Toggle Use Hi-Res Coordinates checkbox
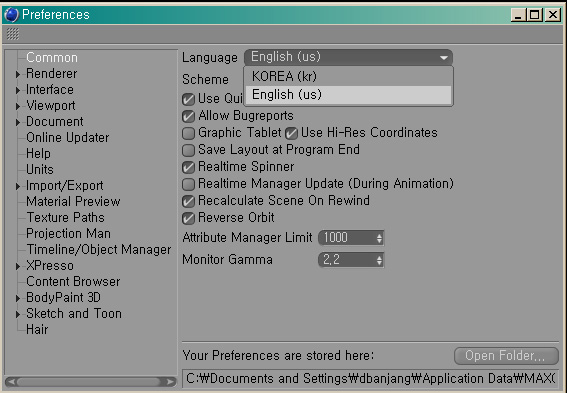 tap(291, 133)
